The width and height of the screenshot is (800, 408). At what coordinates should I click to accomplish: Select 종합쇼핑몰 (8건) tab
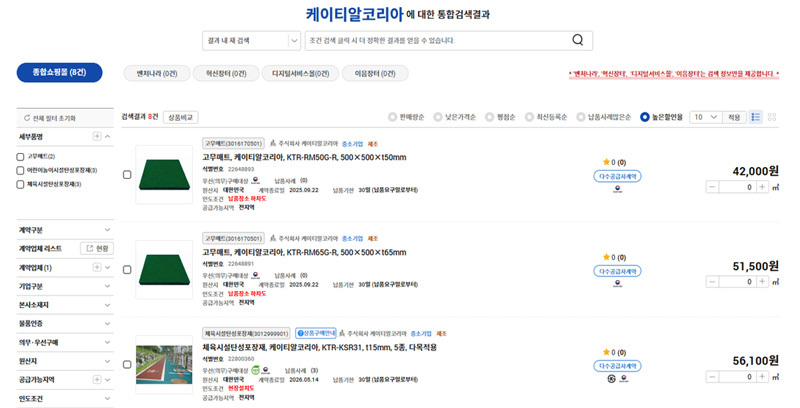tap(59, 72)
